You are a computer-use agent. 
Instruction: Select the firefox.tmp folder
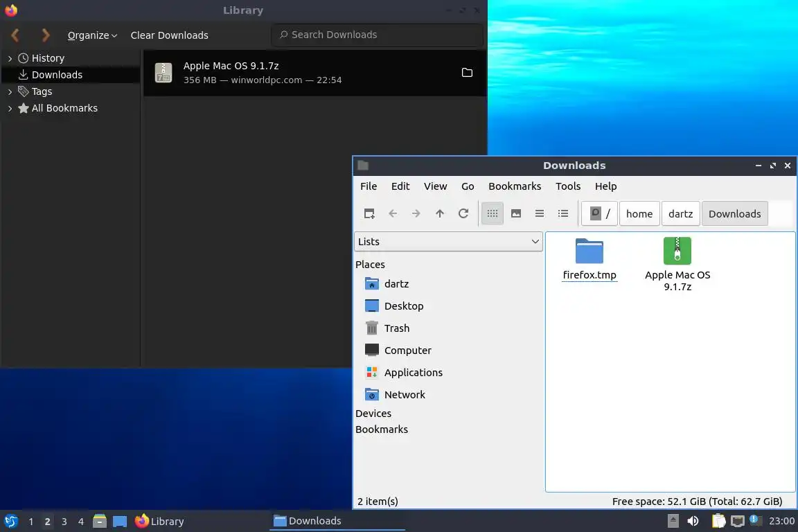589,259
